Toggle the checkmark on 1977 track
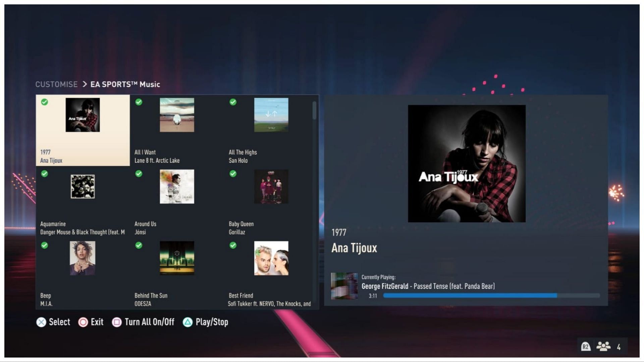The image size is (644, 362). pos(44,102)
